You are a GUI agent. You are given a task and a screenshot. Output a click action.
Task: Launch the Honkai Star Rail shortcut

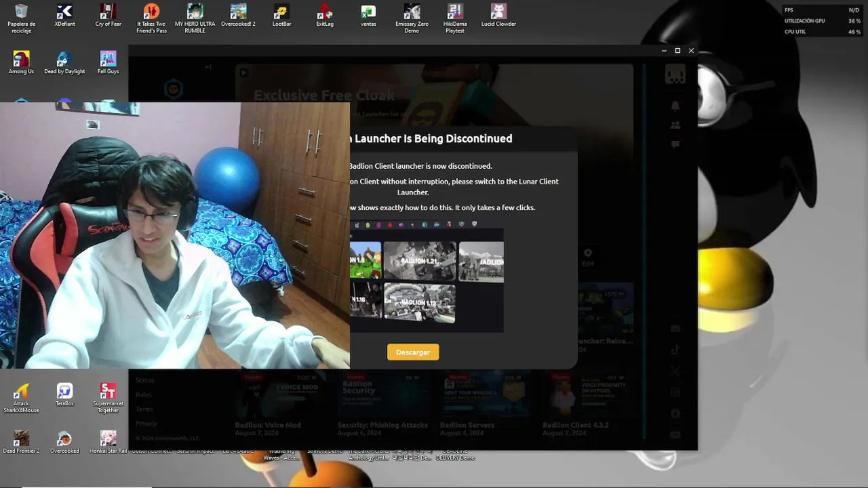pos(108,443)
